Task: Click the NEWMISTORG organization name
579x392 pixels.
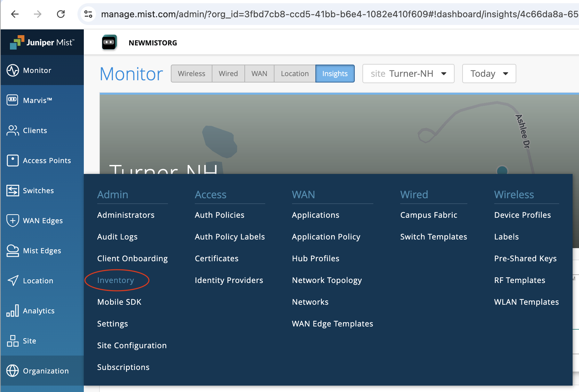Action: tap(153, 43)
